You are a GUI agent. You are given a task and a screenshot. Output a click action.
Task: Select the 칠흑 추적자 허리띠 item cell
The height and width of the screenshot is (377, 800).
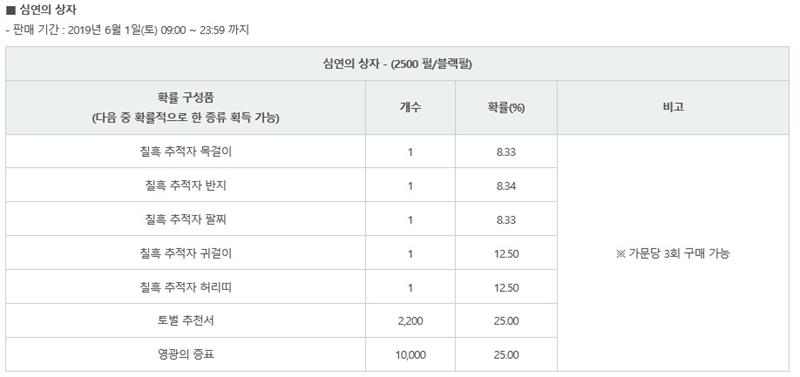pos(186,287)
